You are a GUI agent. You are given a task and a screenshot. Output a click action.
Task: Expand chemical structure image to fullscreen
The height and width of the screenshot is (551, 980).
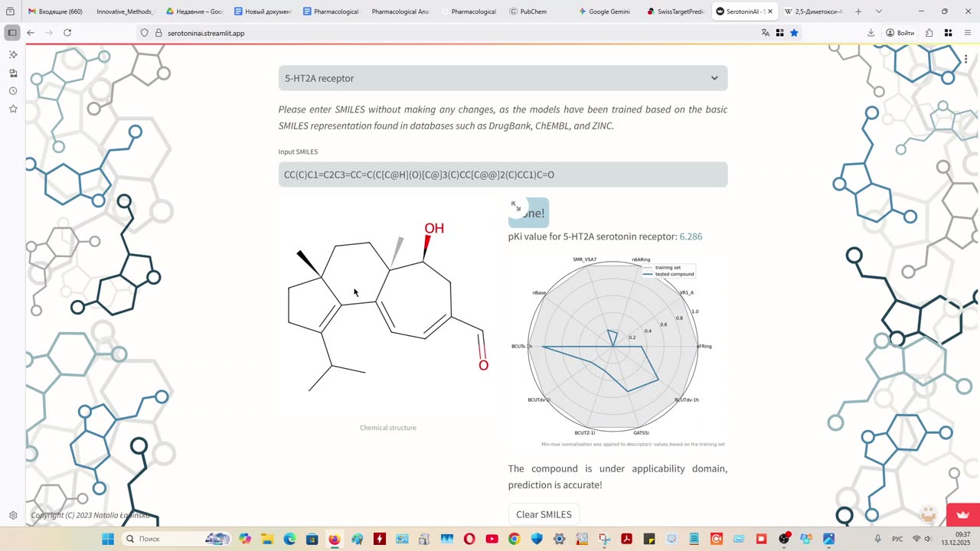pos(516,207)
